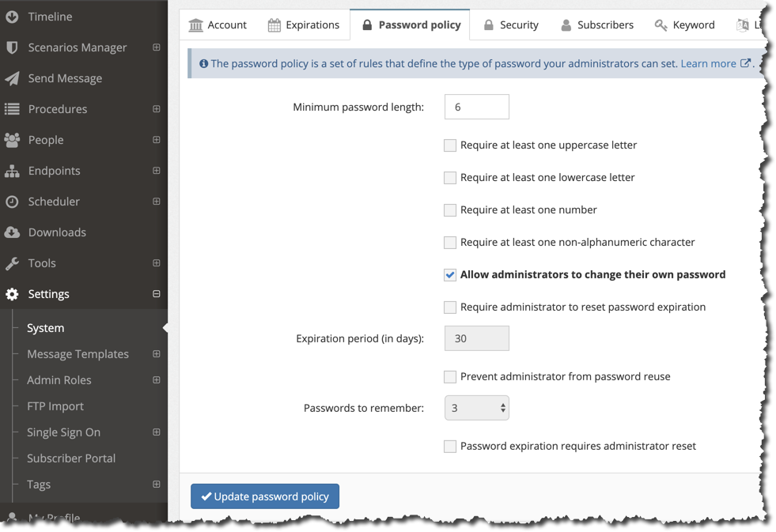Click the Timeline download-arrow icon
The image size is (776, 532).
click(12, 17)
